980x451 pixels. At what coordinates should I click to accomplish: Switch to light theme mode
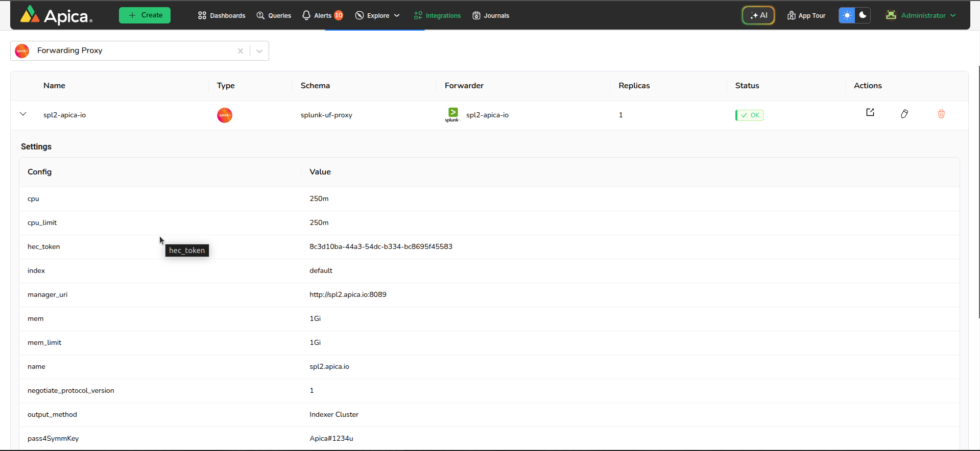(x=847, y=15)
